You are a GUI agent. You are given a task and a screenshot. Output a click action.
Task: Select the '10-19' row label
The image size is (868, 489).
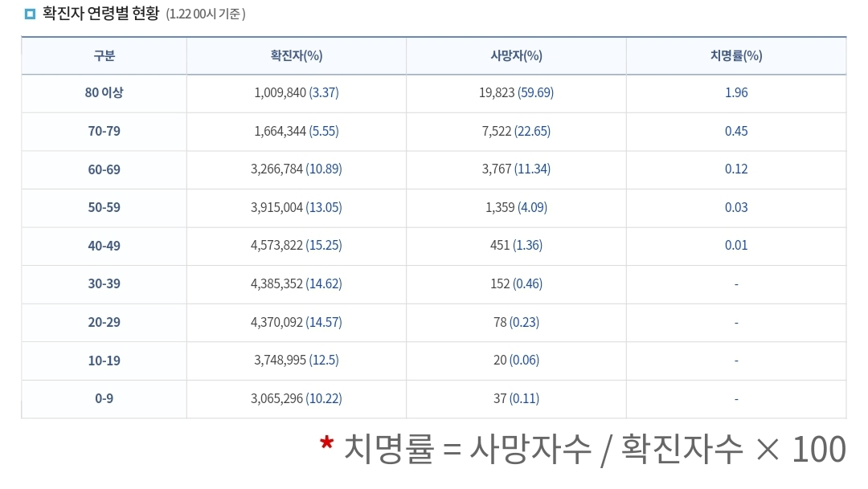coord(104,361)
